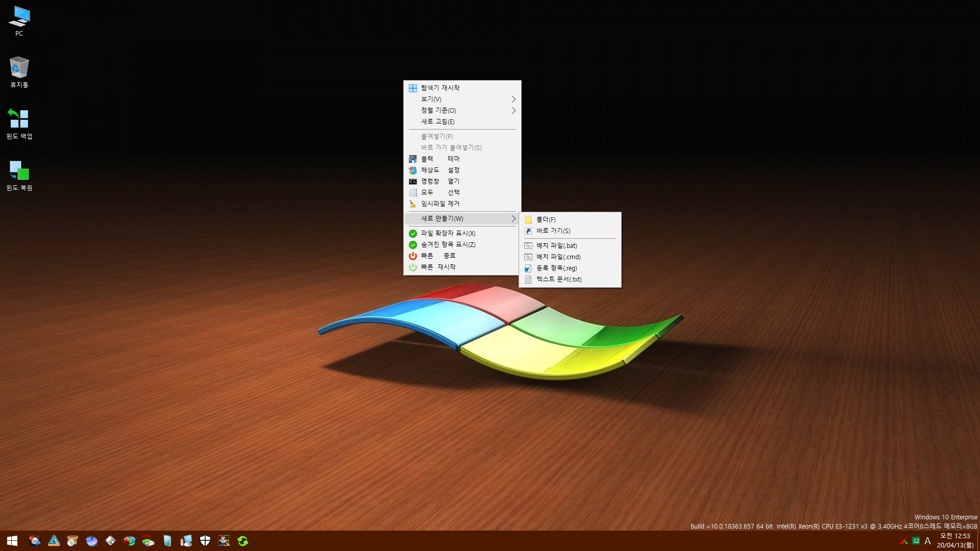This screenshot has height=551, width=980.
Task: Open the black-white shield security icon
Action: (x=205, y=541)
